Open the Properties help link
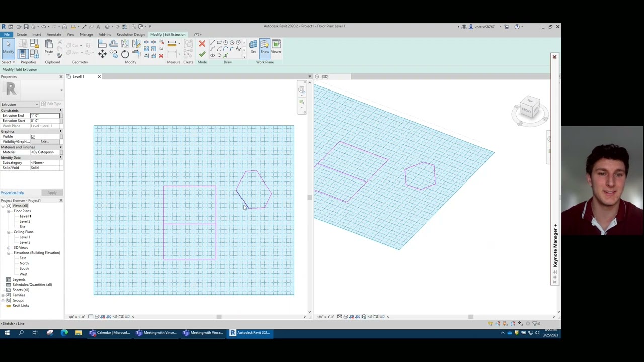Screen dimensions: 644x362 point(12,193)
